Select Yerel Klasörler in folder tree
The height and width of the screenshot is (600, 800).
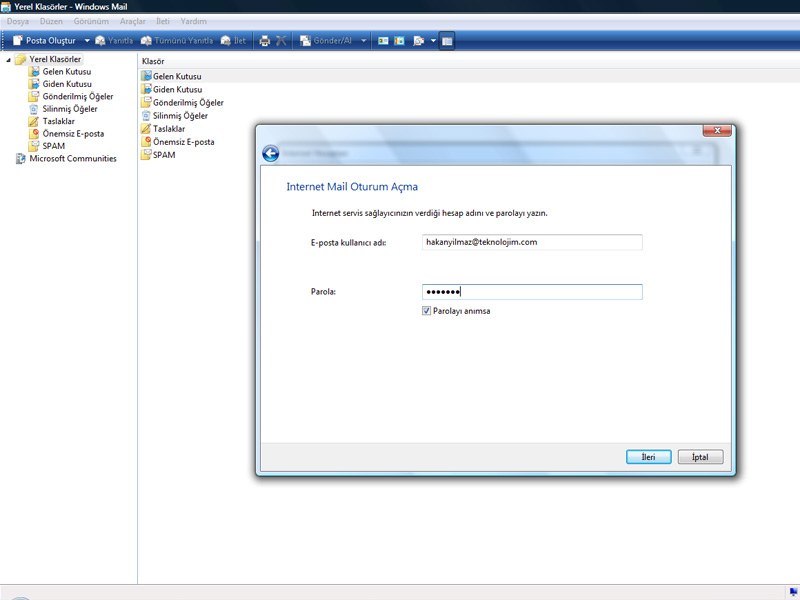coord(55,59)
